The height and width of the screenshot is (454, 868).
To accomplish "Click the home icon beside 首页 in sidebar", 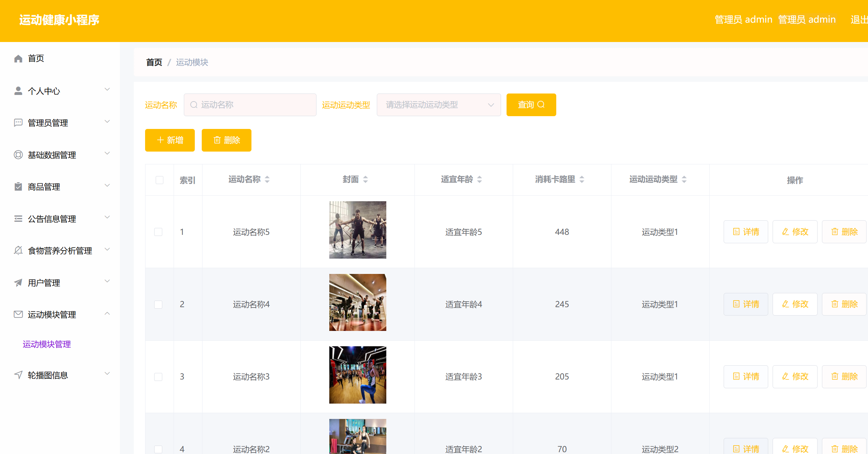I will coord(18,58).
